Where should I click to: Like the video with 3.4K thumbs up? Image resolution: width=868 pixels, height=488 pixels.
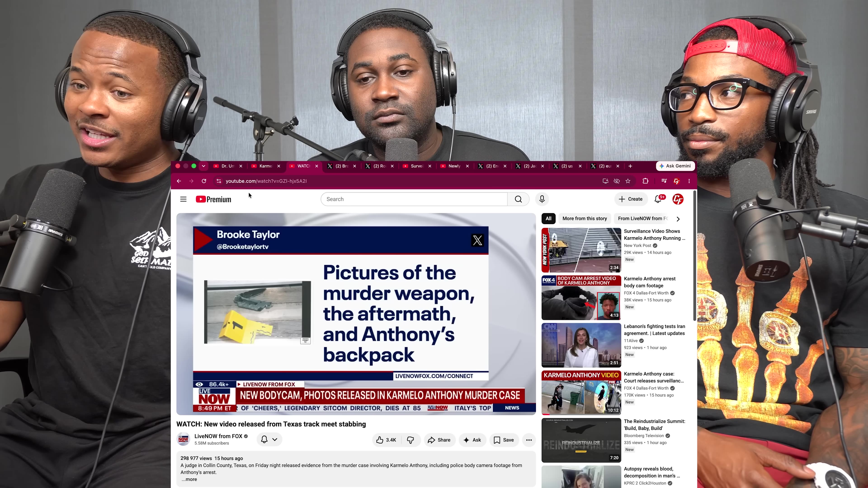pos(387,440)
